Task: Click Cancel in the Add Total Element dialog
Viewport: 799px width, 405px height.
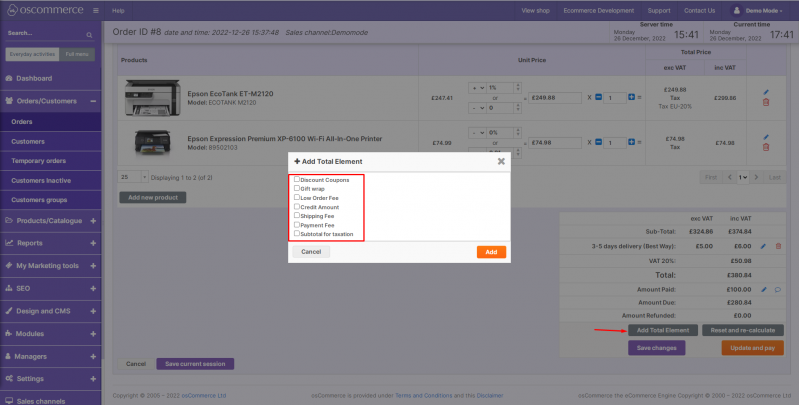Action: (x=311, y=252)
